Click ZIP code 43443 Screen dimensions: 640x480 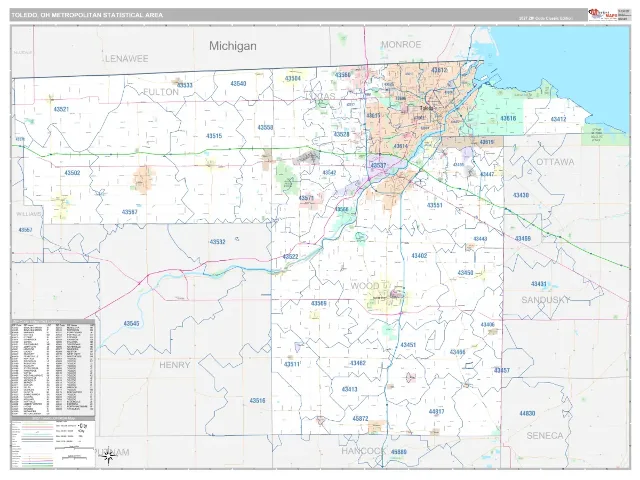[x=480, y=239]
